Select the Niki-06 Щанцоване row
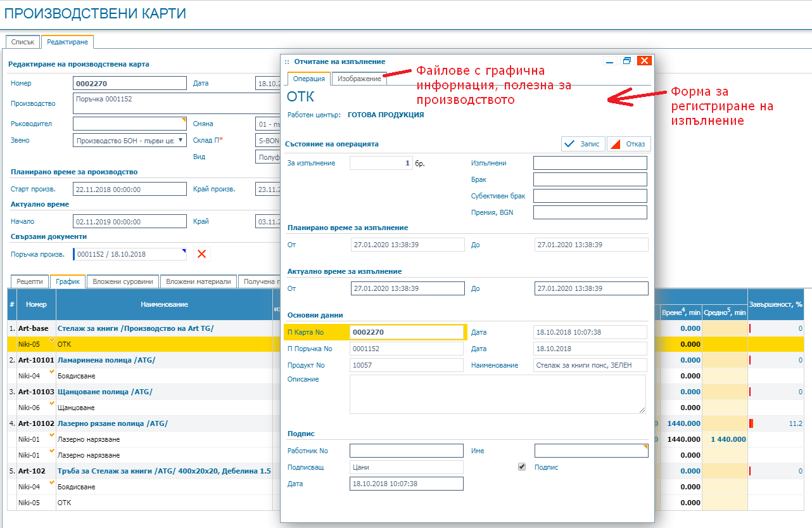Screen dimensions: 812x528 pyautogui.click(x=144, y=408)
